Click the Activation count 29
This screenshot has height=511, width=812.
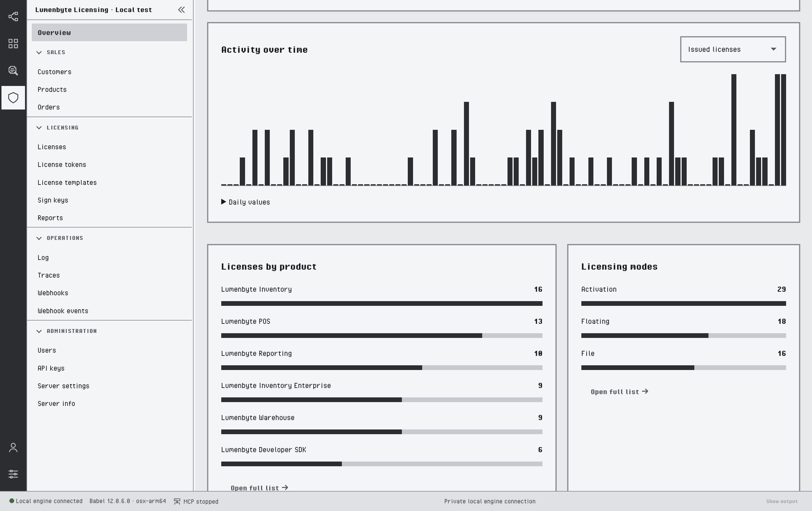(782, 289)
